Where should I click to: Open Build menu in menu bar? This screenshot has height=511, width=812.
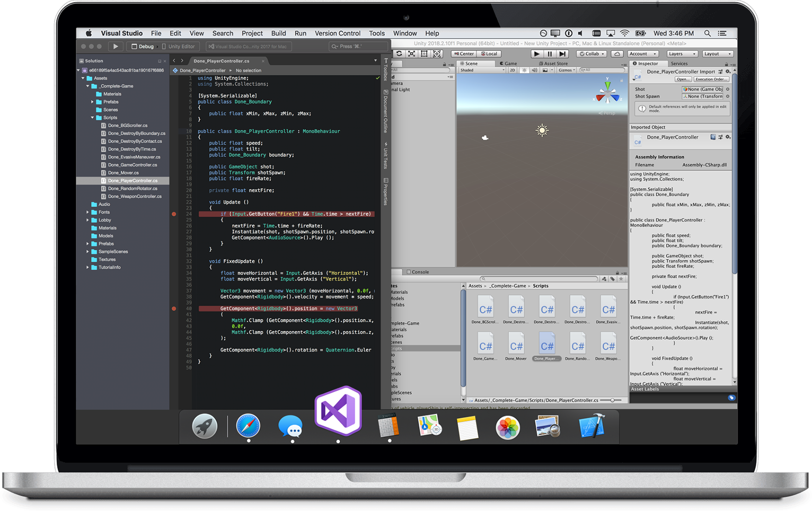coord(278,33)
